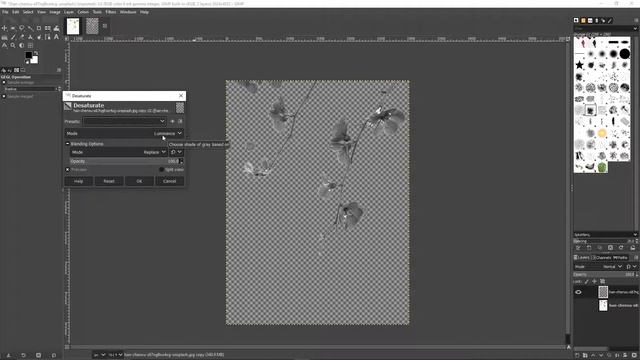This screenshot has height=360, width=640.
Task: Lower the layer one step
Action: point(601,356)
